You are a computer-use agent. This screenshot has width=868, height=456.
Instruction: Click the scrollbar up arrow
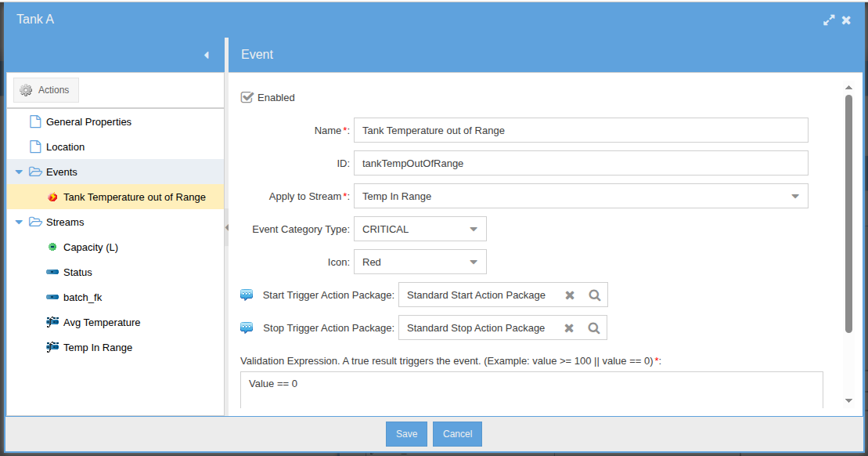point(848,88)
